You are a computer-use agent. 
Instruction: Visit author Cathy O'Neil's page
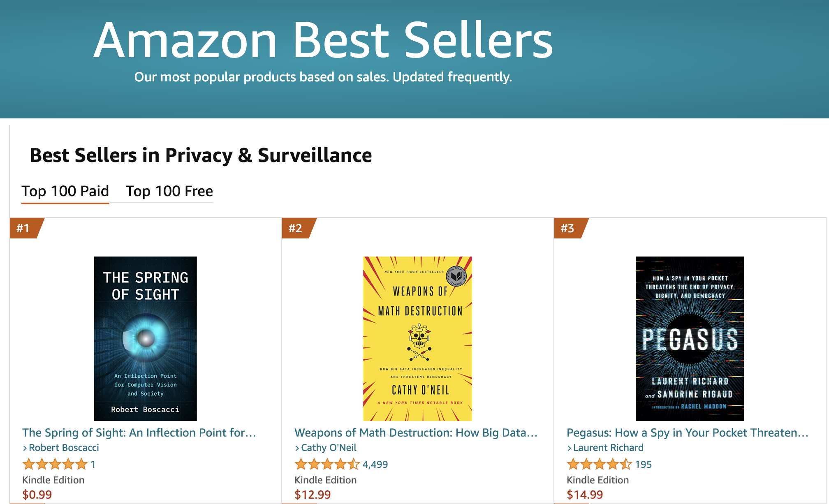click(x=329, y=448)
